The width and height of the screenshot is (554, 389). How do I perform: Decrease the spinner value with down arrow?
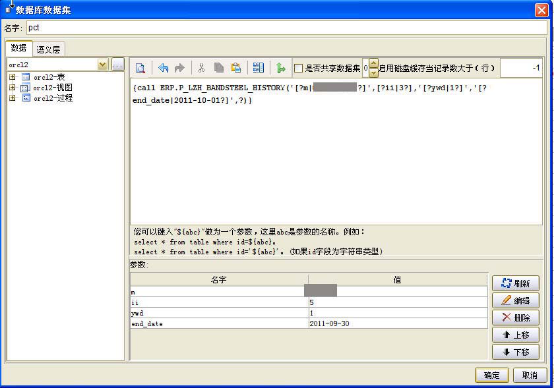click(x=373, y=73)
